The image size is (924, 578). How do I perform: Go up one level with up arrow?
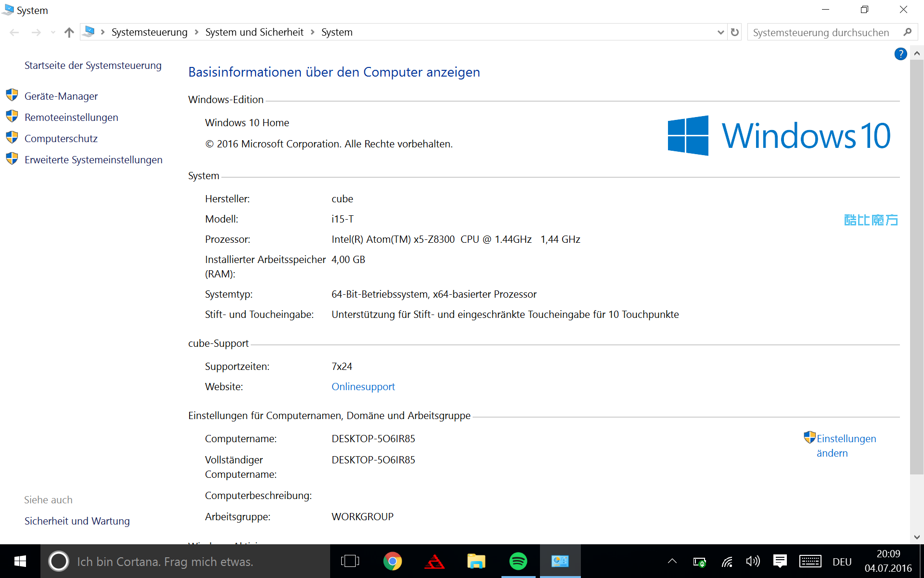69,32
